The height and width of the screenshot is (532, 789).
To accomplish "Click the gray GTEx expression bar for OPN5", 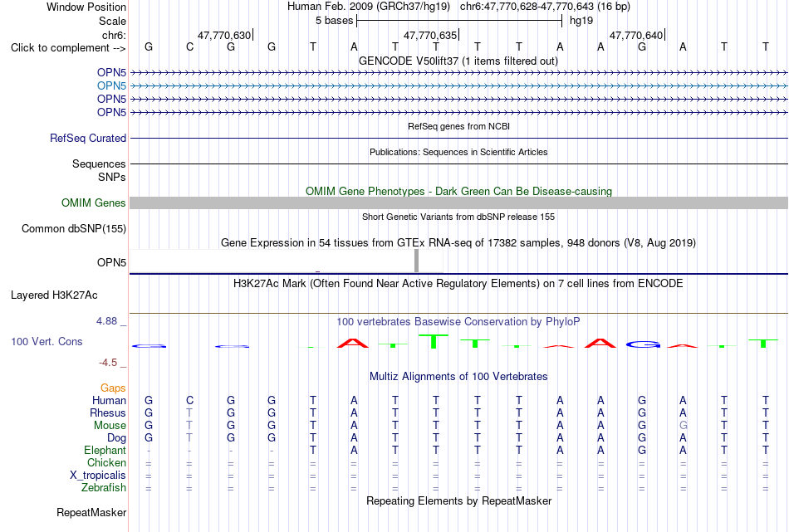I will pos(416,261).
